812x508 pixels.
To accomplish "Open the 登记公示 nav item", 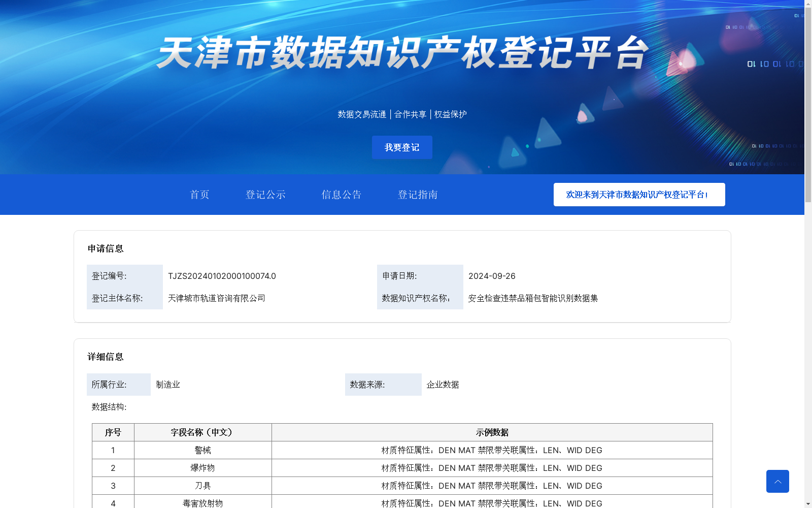I will pos(265,195).
